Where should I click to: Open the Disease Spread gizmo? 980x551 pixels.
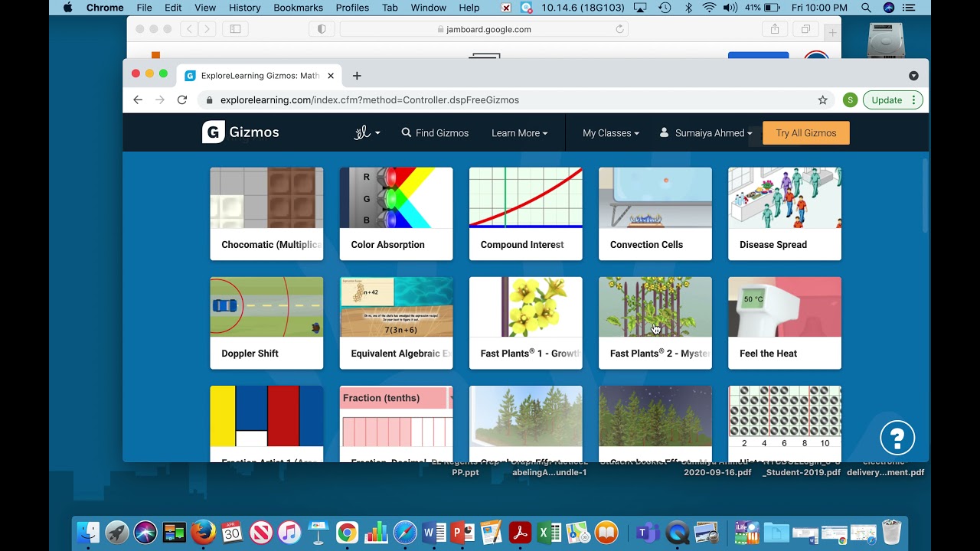(784, 214)
